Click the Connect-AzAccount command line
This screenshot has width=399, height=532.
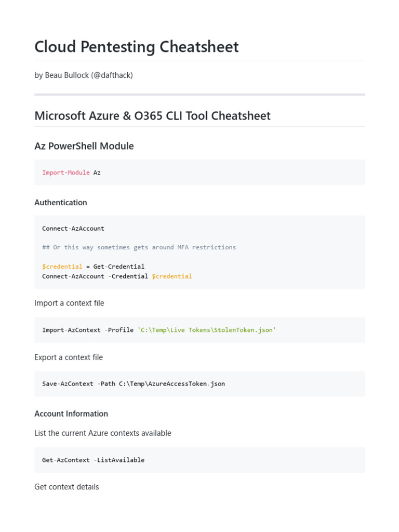[73, 228]
